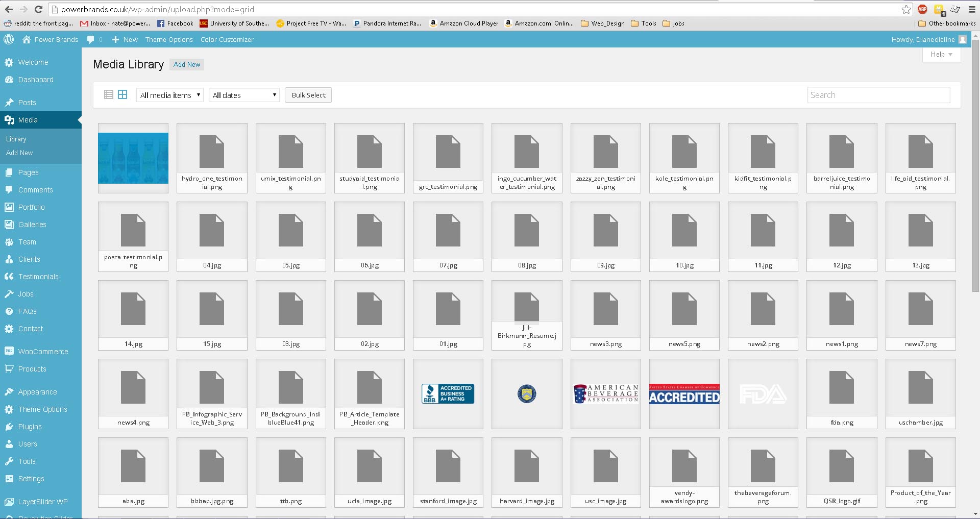Click the Users icon in sidebar
Image resolution: width=980 pixels, height=519 pixels.
point(9,444)
